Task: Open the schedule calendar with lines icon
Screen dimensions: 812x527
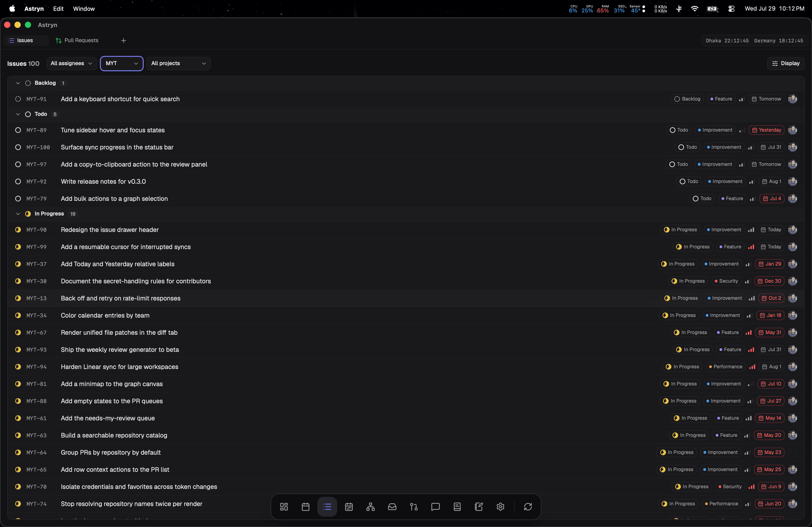Action: point(349,506)
